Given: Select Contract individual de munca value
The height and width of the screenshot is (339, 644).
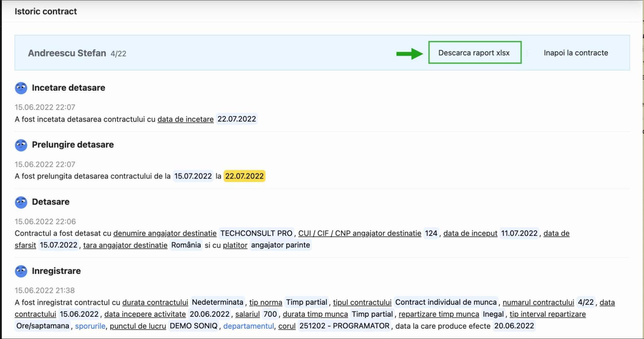Looking at the screenshot, I should (x=446, y=302).
